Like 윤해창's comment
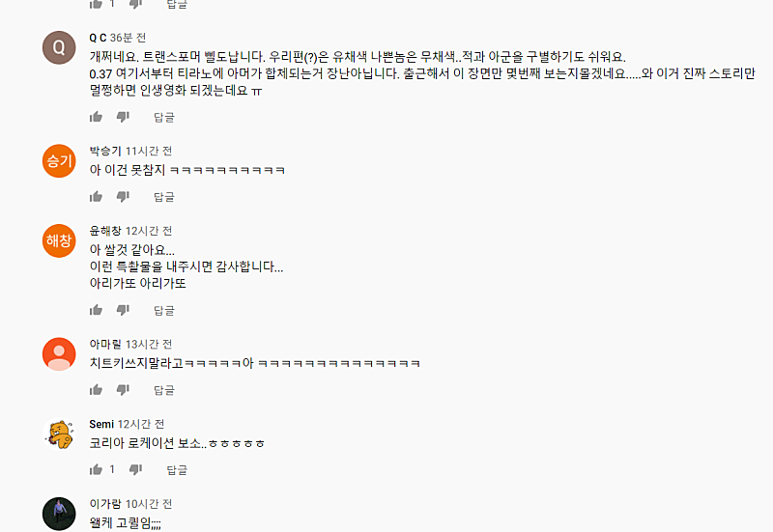 point(96,310)
